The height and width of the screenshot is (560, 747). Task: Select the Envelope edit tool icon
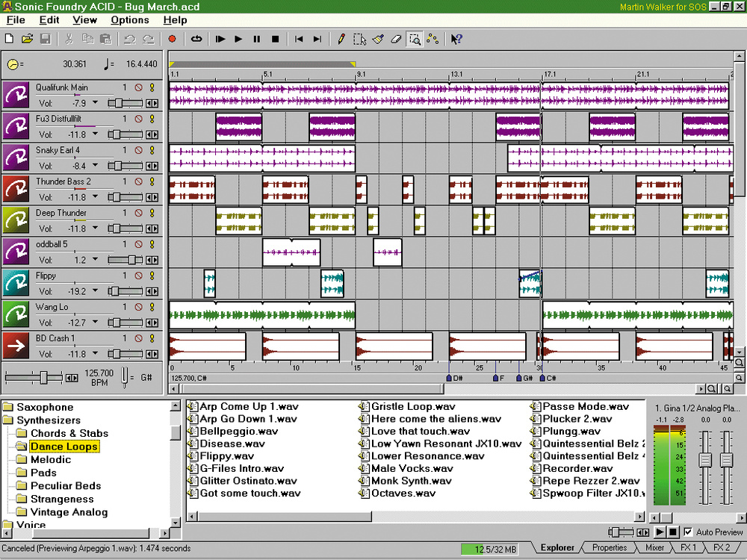(433, 39)
